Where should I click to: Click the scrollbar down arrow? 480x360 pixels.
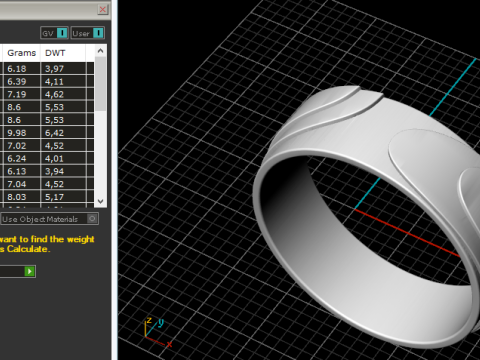(100, 201)
